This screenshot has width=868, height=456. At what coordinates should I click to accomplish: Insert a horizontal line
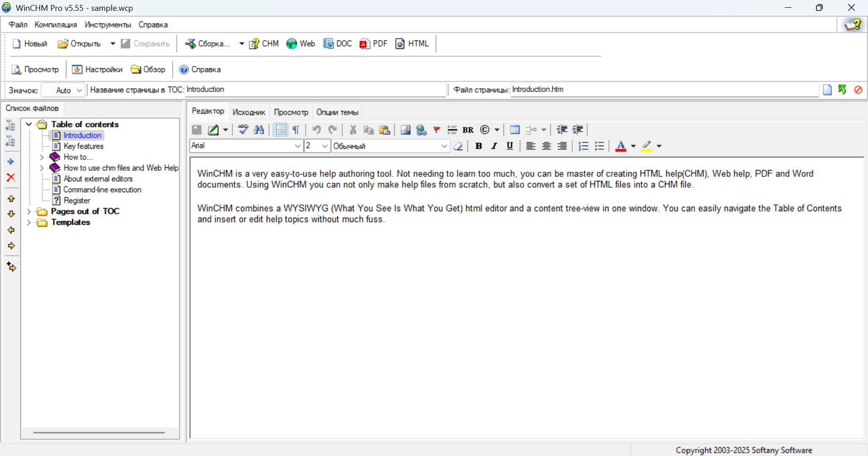452,130
